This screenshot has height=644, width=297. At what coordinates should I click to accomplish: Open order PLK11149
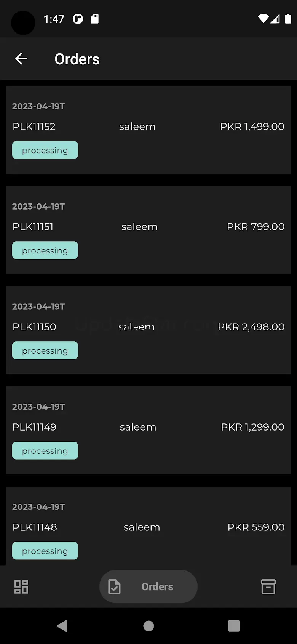tap(148, 431)
